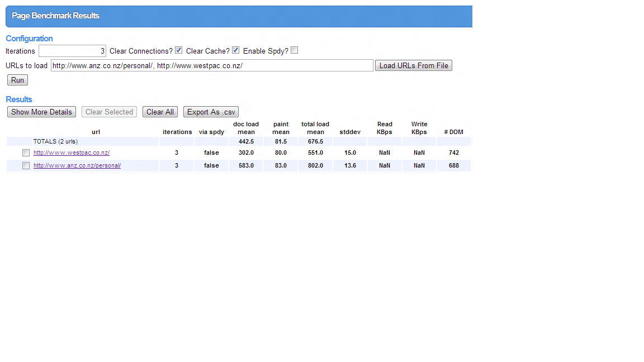Viewport: 644px width, 362px height.
Task: Select the anz.co.nz/personal row checkbox
Action: 26,166
